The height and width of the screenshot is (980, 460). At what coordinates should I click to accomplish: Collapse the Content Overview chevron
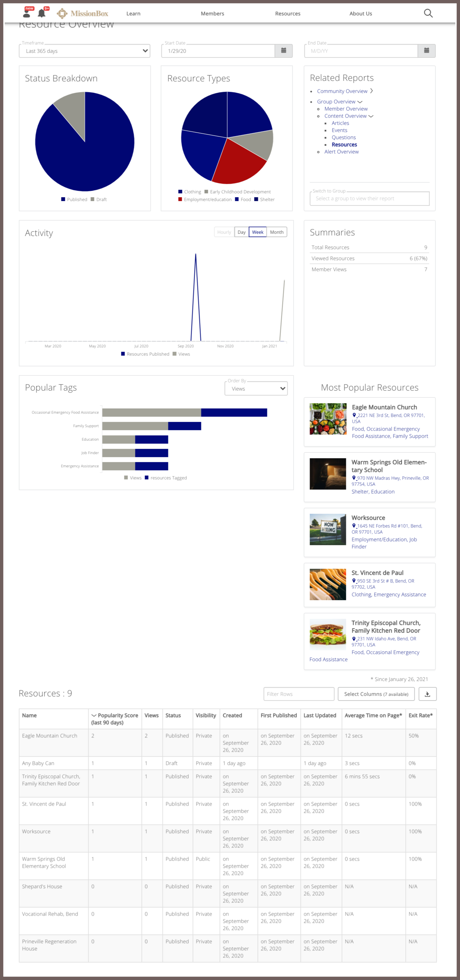(371, 116)
